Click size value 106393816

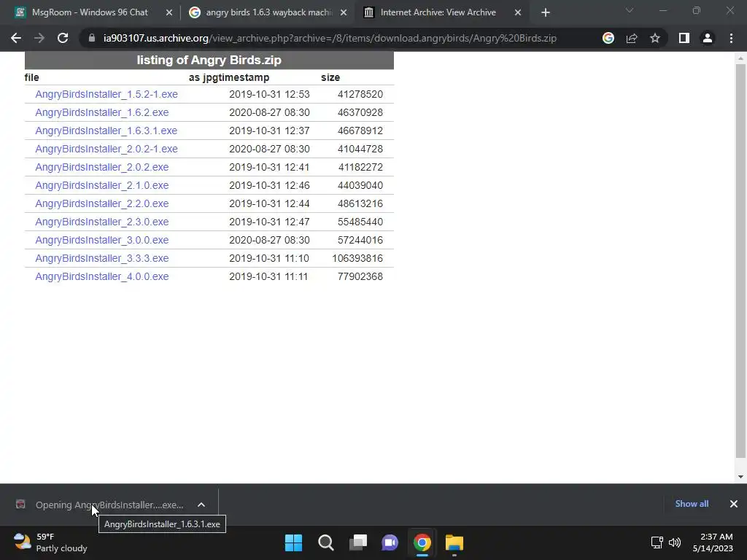pos(357,258)
